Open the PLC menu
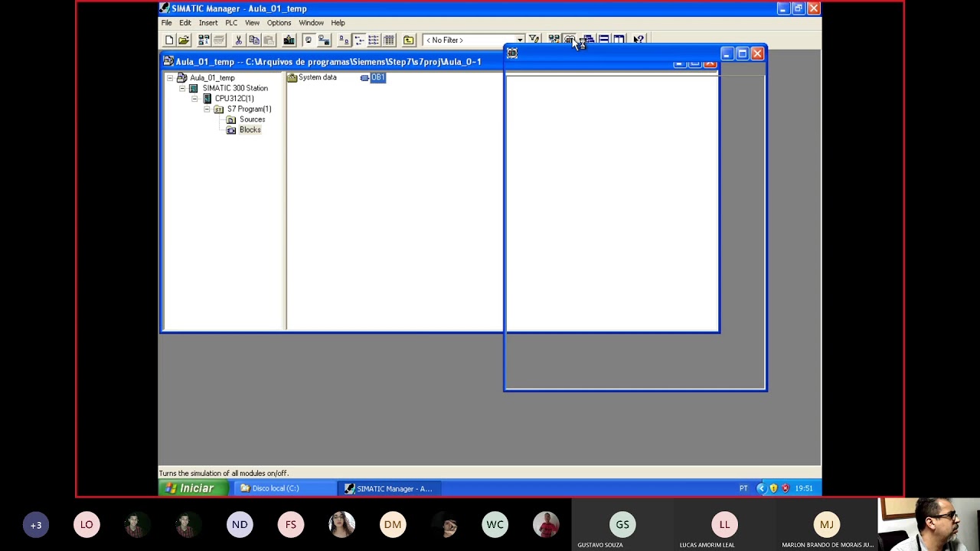Image resolution: width=980 pixels, height=551 pixels. 231,23
